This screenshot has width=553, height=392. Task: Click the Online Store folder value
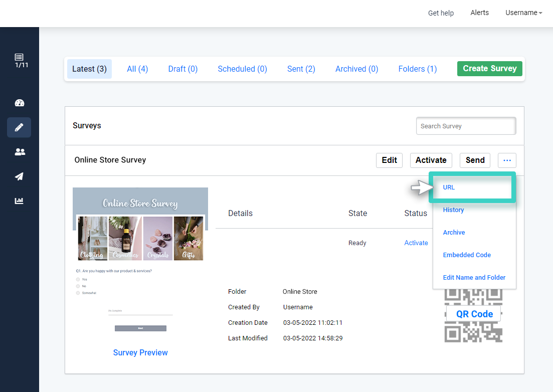tap(300, 292)
